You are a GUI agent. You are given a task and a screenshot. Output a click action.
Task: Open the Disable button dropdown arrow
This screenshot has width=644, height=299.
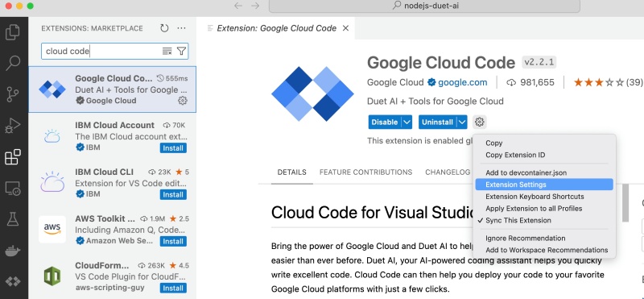(407, 123)
